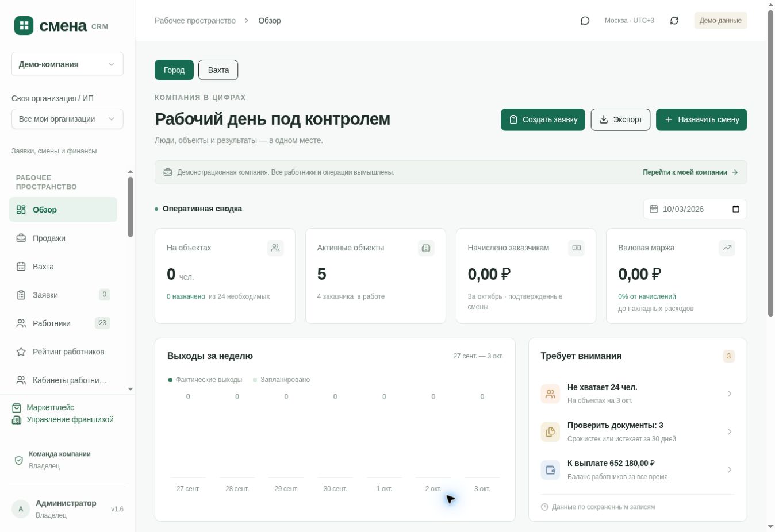775x532 pixels.
Task: Click the people icon on На объектах card
Action: tap(275, 248)
